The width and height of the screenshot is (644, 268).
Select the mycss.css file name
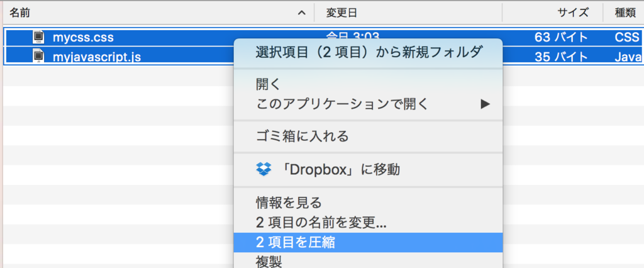click(x=83, y=38)
